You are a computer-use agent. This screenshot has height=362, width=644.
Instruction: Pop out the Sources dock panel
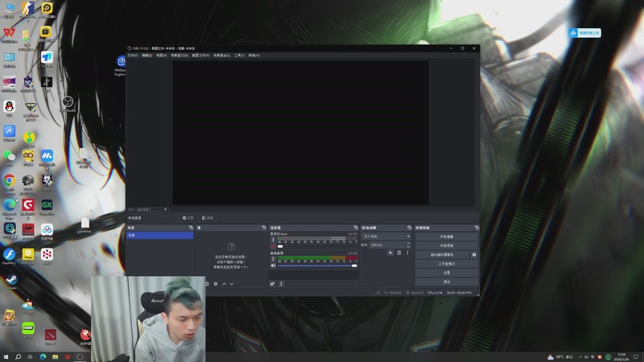[x=264, y=228]
